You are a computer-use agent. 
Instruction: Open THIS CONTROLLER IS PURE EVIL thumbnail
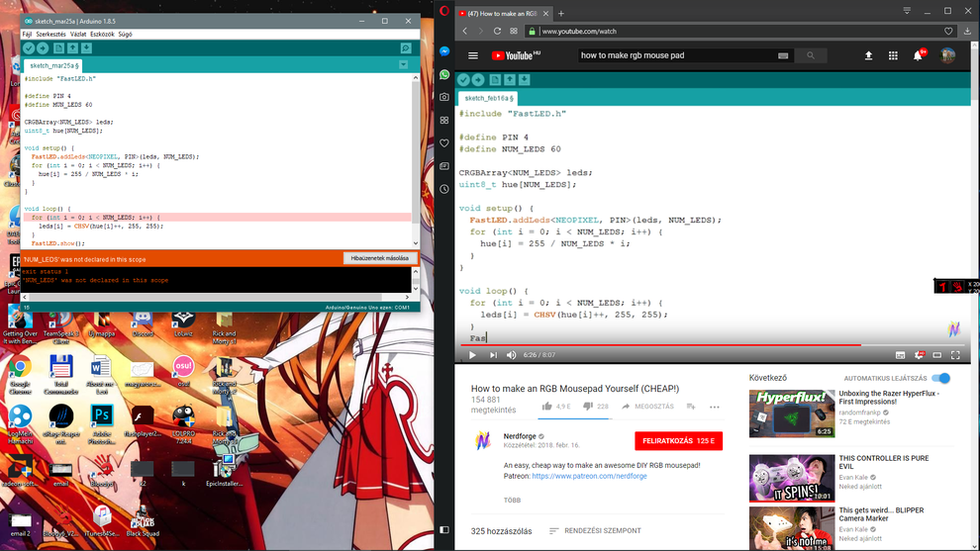(x=792, y=479)
